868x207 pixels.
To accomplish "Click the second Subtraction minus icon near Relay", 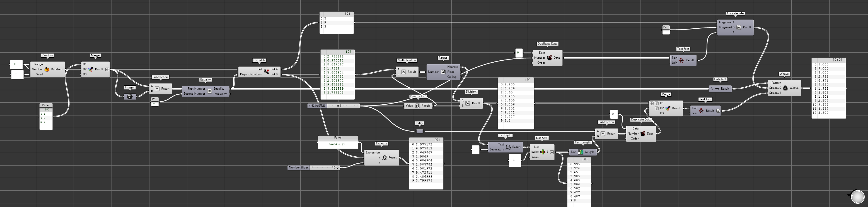I will point(603,133).
